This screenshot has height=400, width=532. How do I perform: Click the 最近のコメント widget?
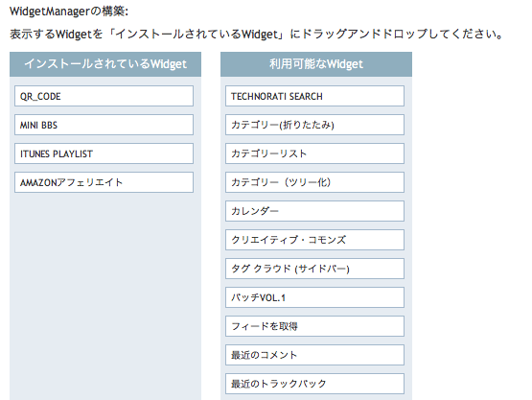click(314, 355)
